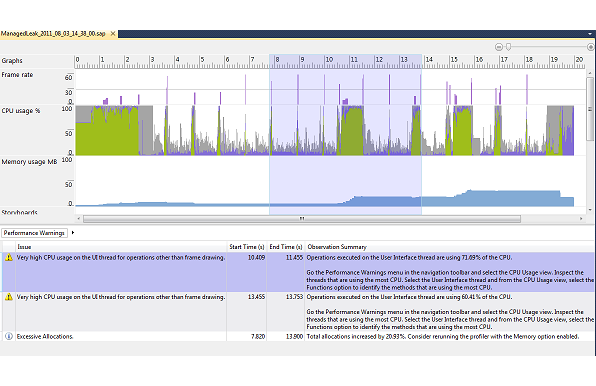Click the End Time (s) column header
This screenshot has width=596, height=386.
(286, 247)
